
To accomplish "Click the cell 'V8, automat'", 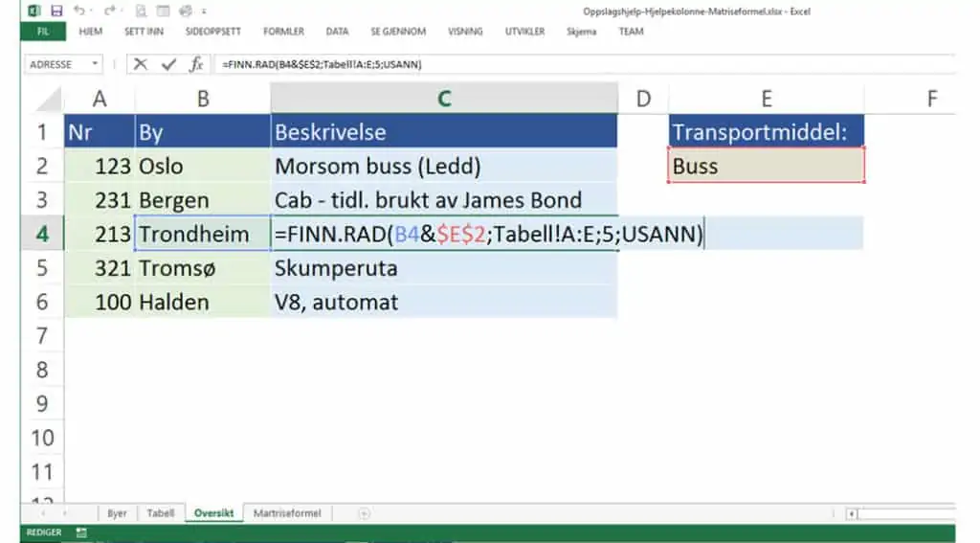I will [444, 303].
